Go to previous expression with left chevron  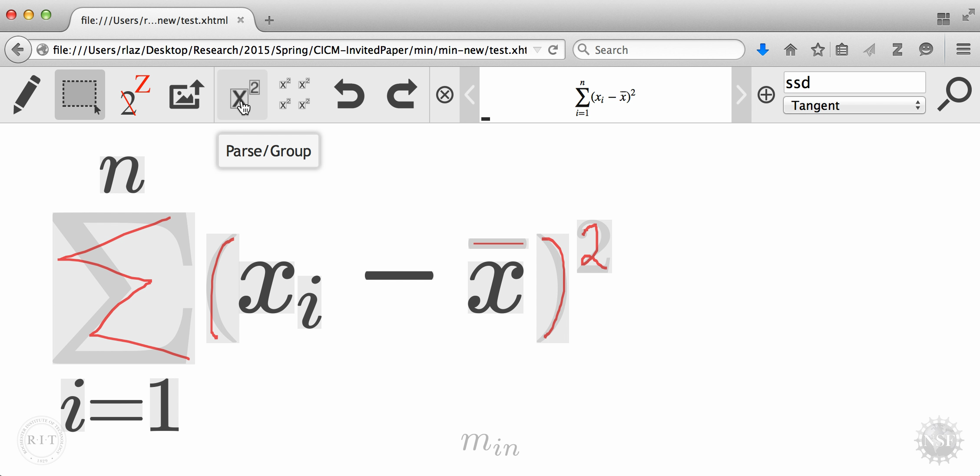(x=470, y=95)
